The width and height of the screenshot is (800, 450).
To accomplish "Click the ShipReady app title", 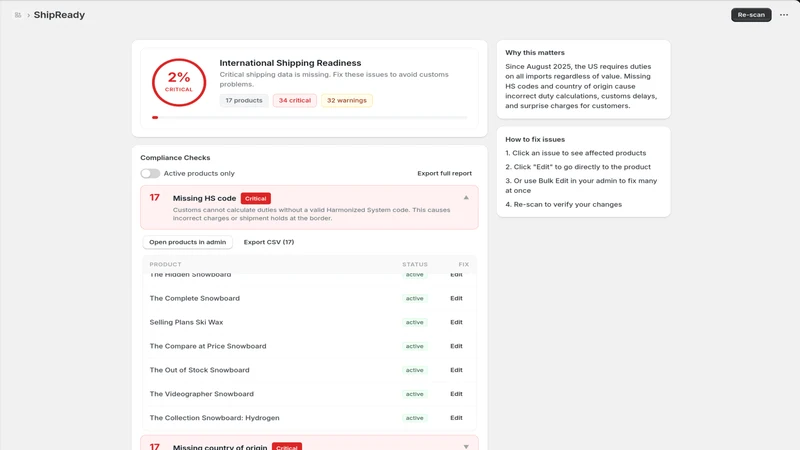I will click(x=59, y=15).
